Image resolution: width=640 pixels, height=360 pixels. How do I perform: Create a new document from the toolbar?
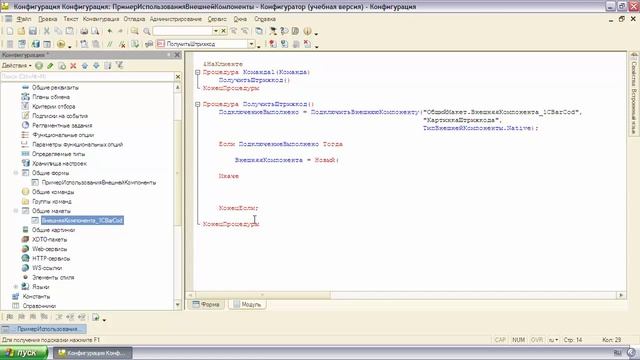click(x=9, y=31)
